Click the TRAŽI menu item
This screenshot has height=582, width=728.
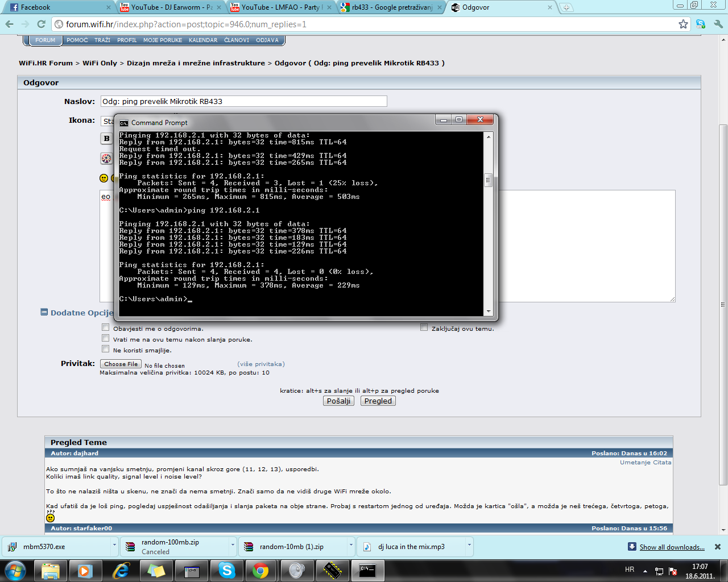[x=102, y=40]
